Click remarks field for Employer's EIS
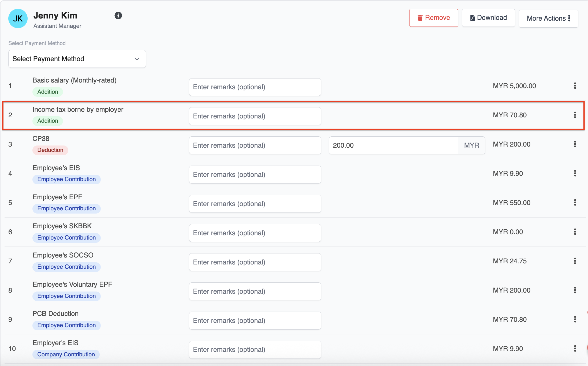 pyautogui.click(x=255, y=350)
